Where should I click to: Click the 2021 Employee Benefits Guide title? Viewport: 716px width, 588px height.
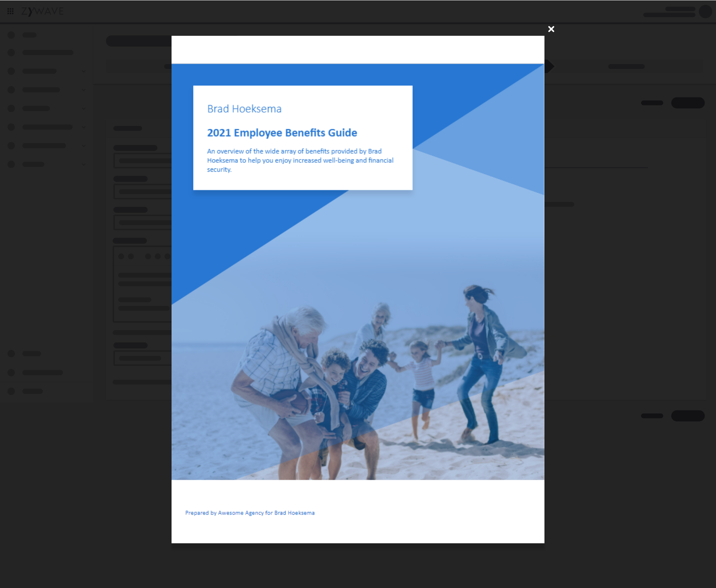tap(282, 133)
